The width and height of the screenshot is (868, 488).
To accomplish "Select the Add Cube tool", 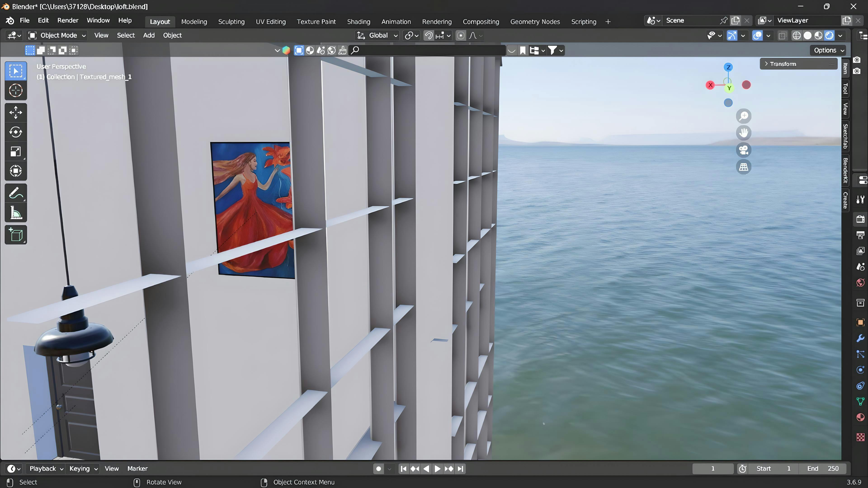I will 16,235.
